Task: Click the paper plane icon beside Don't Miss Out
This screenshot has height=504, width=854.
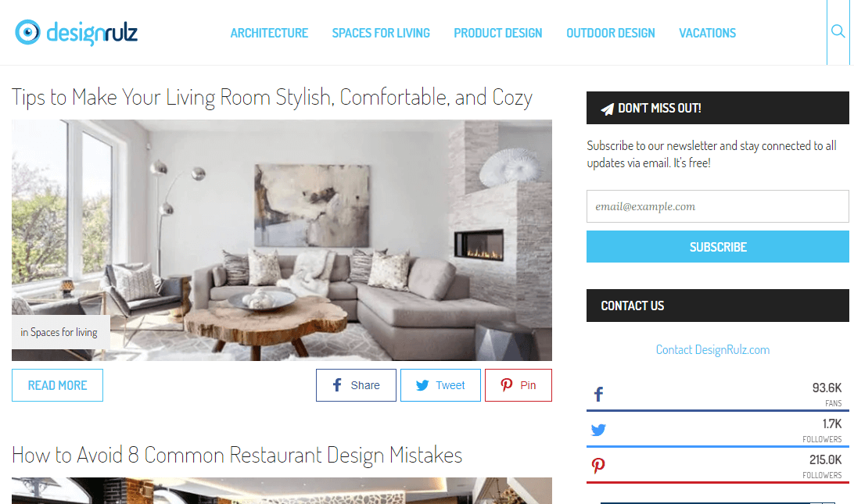Action: (607, 109)
